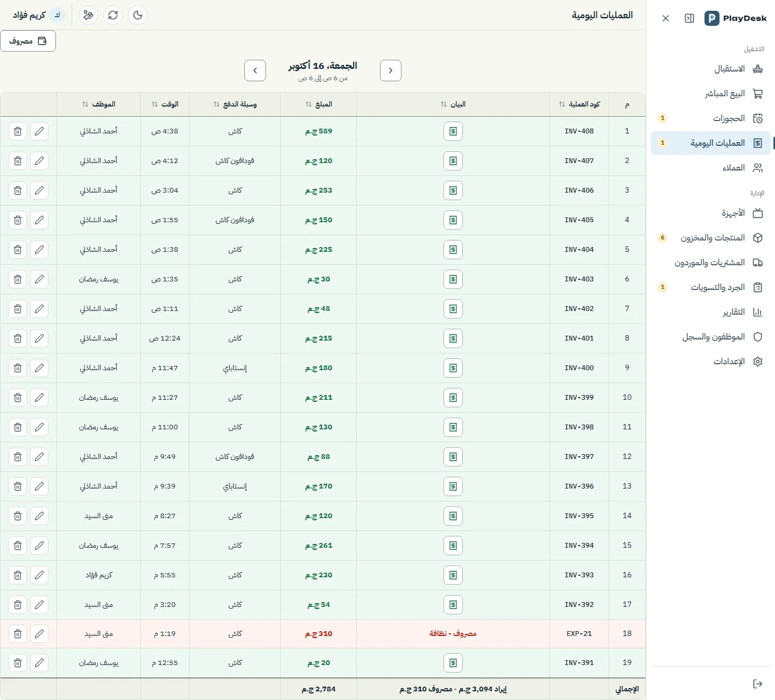Screen dimensions: 775x700
Task: Open الإعدادات in sidebar
Action: (710, 362)
